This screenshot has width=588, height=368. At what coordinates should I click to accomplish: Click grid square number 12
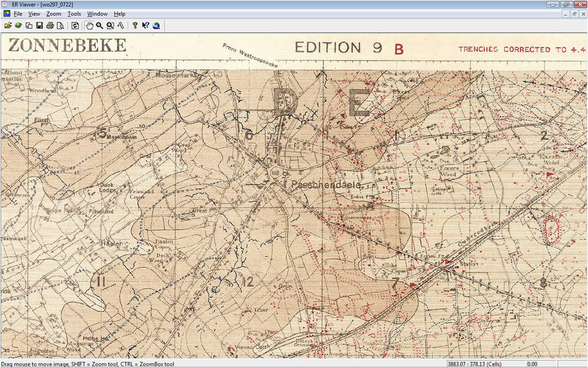pos(248,281)
